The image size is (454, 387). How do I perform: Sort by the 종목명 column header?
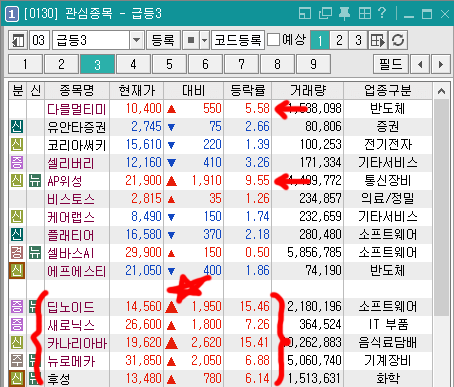77,91
